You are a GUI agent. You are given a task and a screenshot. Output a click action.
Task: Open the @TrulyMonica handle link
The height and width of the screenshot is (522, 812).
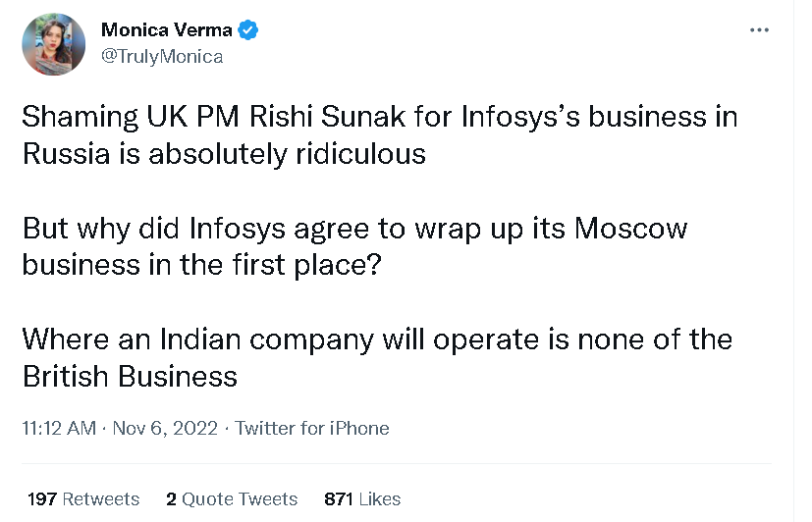tap(162, 56)
